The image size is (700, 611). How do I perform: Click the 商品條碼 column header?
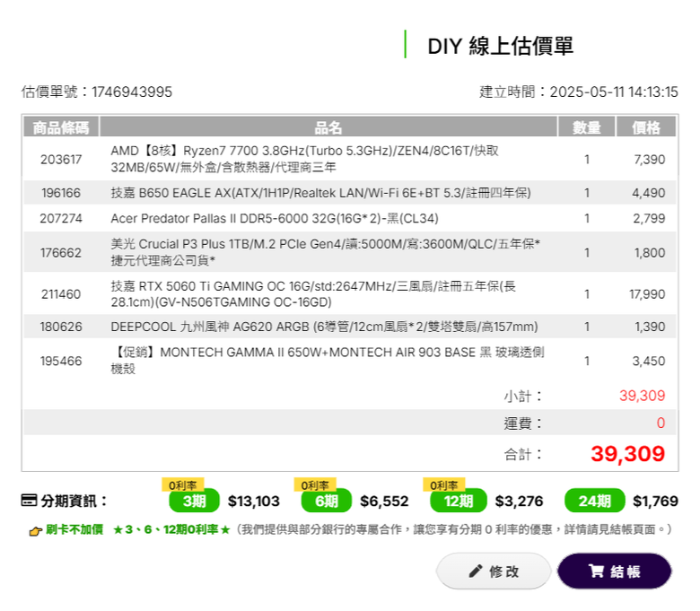click(61, 127)
